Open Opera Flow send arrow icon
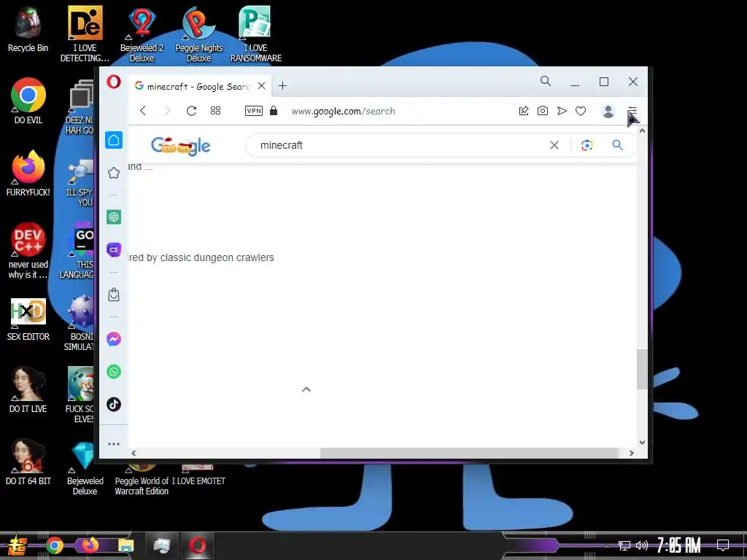Viewport: 747px width, 560px height. 562,111
